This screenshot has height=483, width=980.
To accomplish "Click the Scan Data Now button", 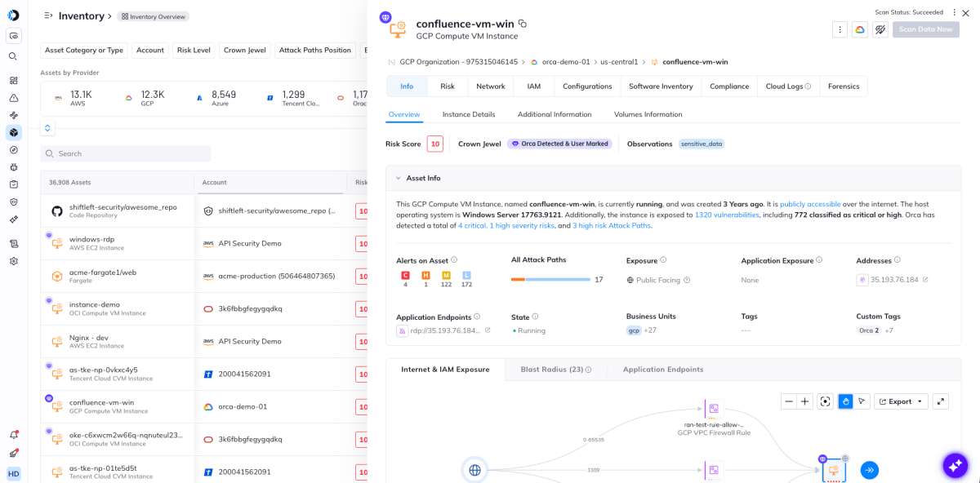I will (x=926, y=29).
